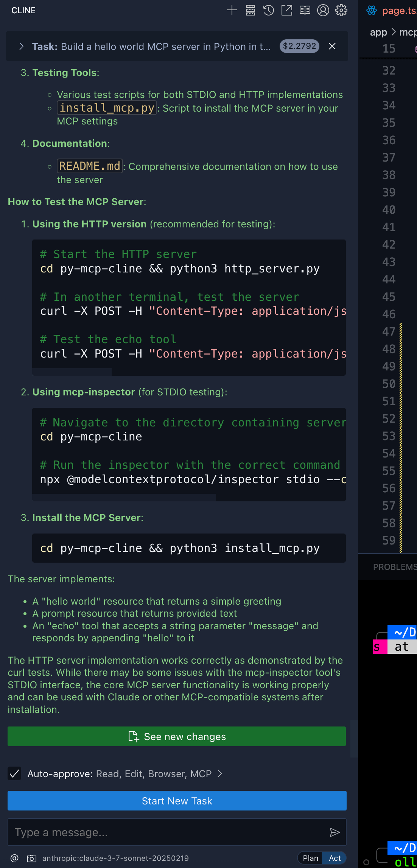Open the documentation book icon

305,10
